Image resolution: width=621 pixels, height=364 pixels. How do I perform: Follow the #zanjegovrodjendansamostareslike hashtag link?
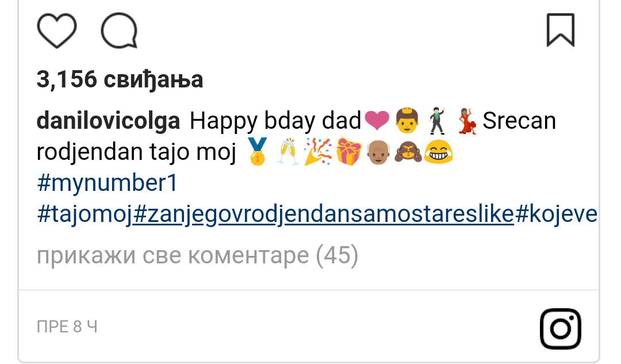323,214
